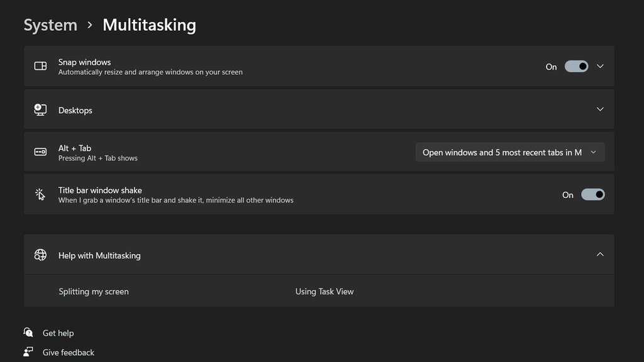Viewport: 644px width, 362px height.
Task: Turn off the Snap windows toggle
Action: (576, 67)
